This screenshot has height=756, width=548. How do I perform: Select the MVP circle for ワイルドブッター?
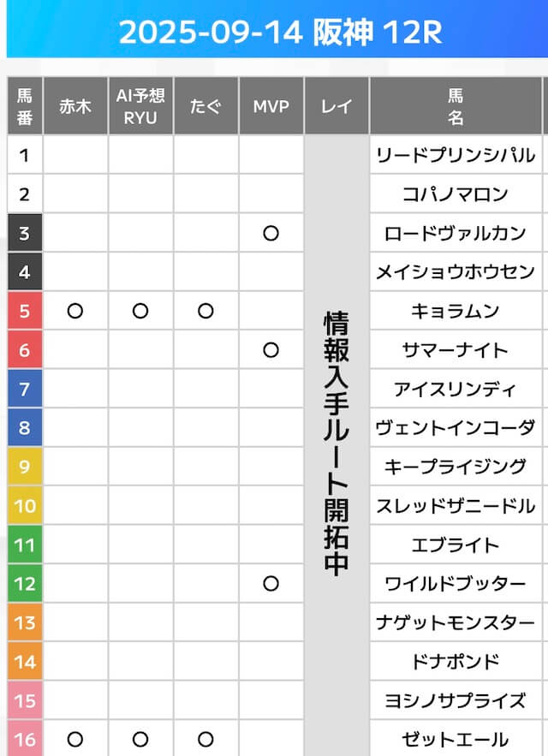coord(271,583)
